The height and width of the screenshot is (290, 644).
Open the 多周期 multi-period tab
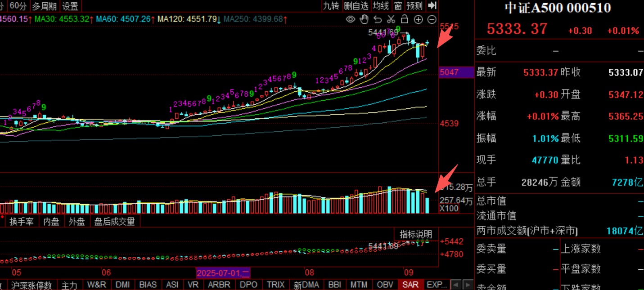click(44, 6)
